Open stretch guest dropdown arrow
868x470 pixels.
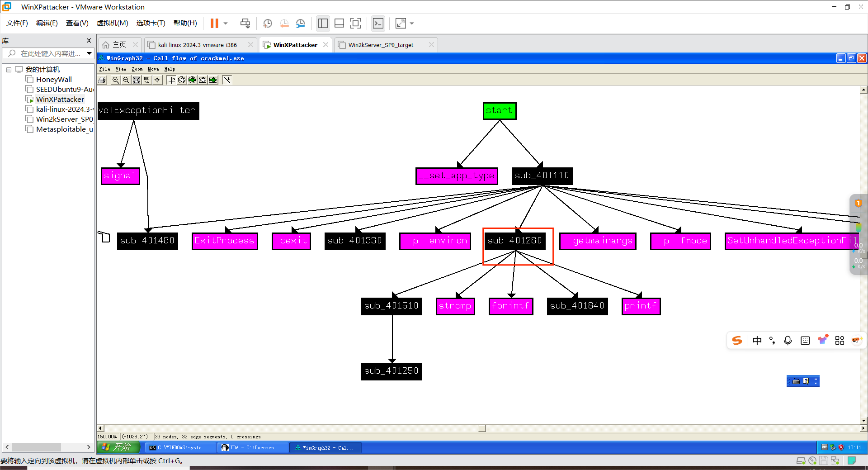[412, 24]
